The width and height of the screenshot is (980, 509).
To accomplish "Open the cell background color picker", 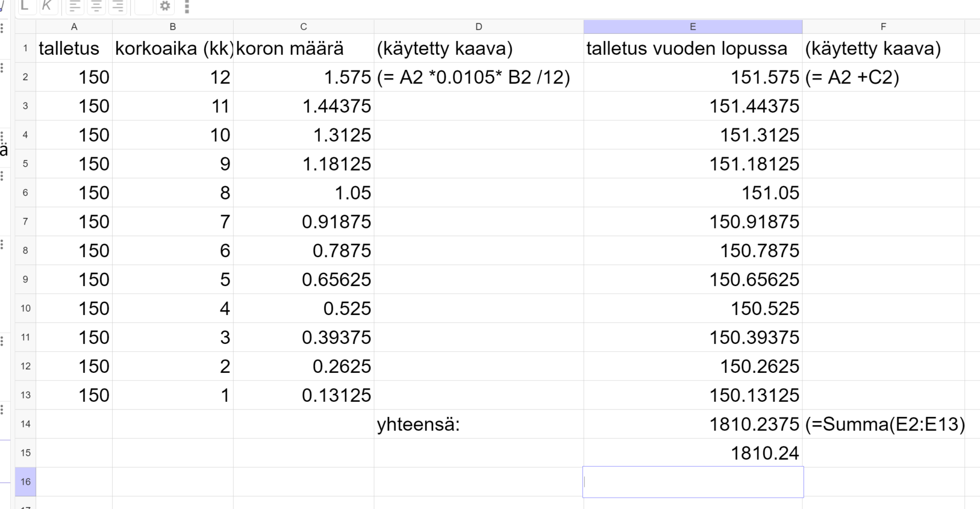I will pos(143,6).
